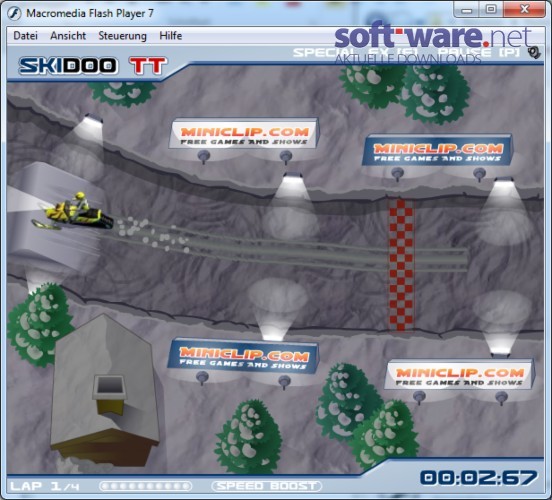Screen dimensions: 552x500
Task: Open the Datei menu
Action: (x=25, y=36)
